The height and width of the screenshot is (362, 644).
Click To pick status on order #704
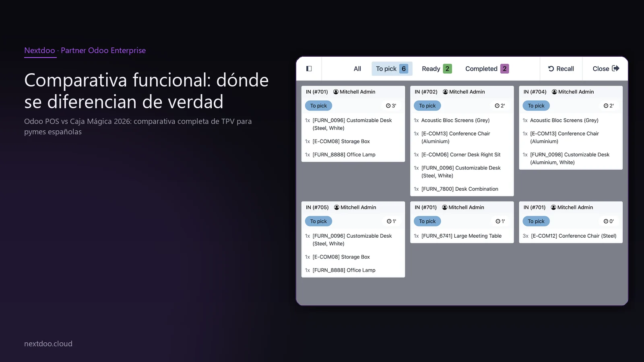click(x=536, y=106)
